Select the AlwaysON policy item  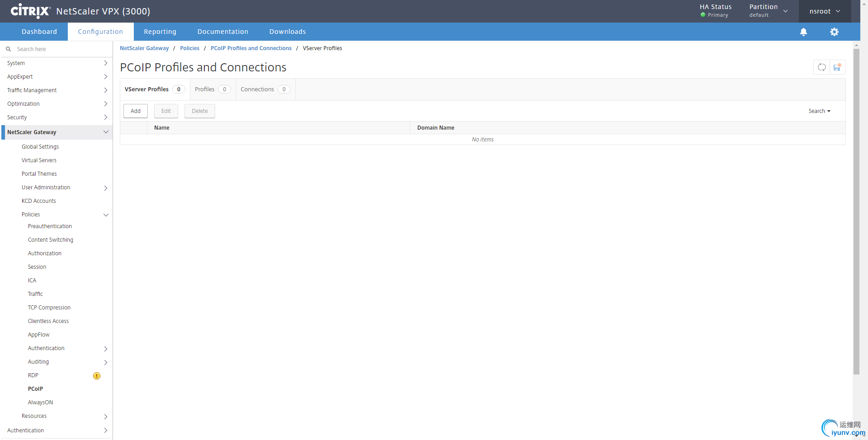(x=40, y=403)
